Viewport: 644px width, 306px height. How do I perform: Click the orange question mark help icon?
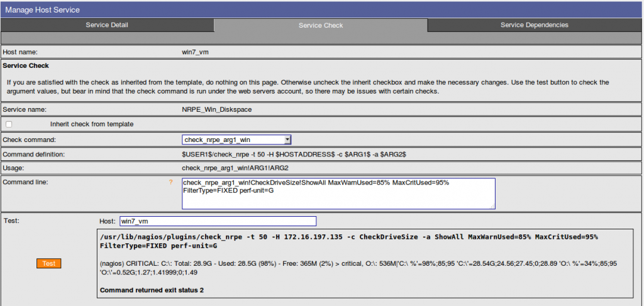[x=170, y=182]
